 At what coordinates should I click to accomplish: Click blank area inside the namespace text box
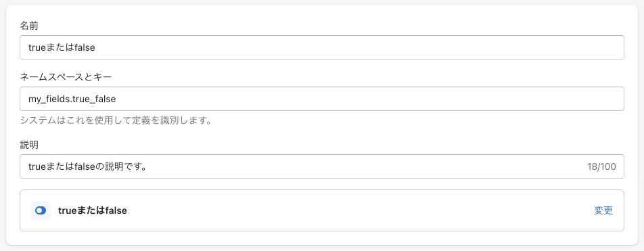pos(369,99)
